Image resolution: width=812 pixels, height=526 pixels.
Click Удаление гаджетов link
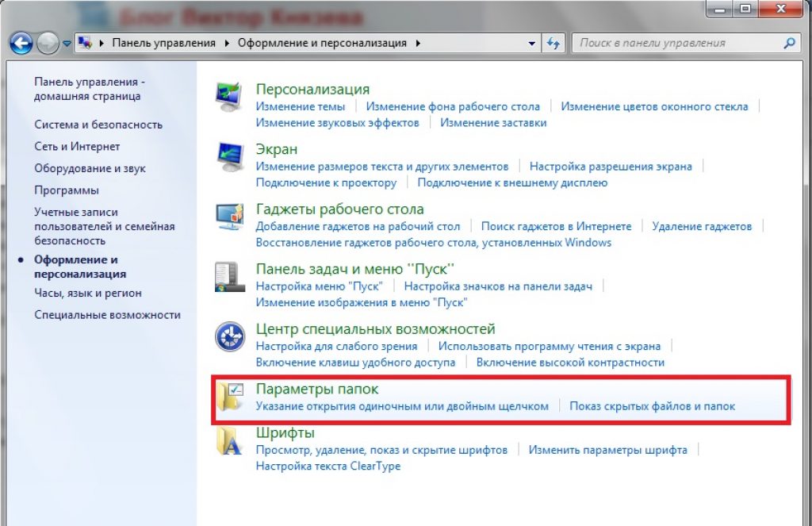[x=703, y=226]
